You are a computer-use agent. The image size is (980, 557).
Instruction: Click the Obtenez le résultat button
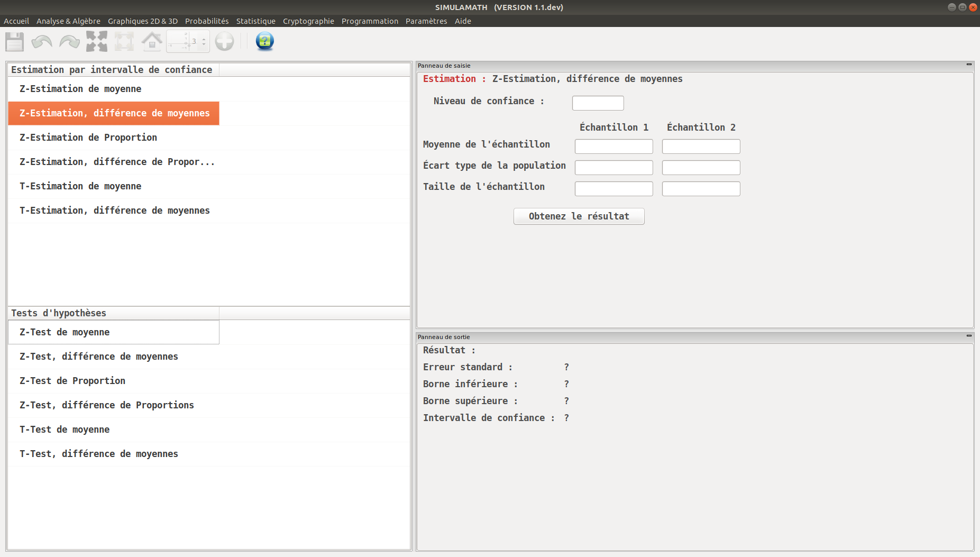click(579, 216)
